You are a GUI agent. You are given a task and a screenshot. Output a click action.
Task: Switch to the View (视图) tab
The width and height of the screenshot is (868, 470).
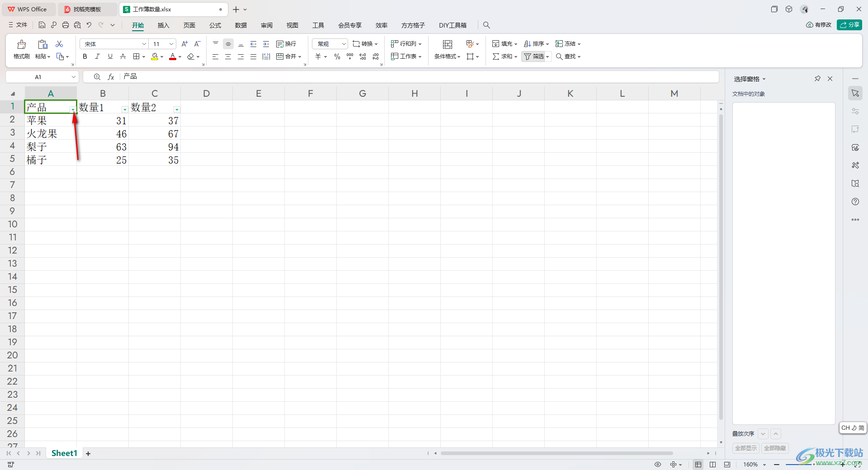coord(292,25)
